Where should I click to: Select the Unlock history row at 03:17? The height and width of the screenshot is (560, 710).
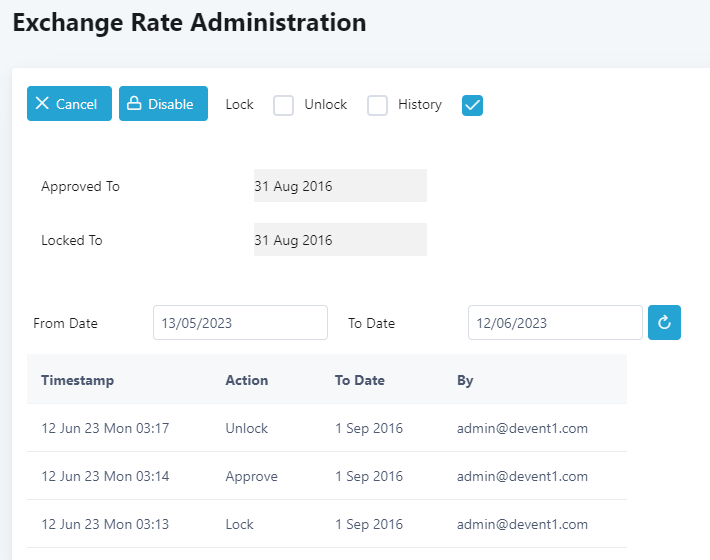click(327, 428)
